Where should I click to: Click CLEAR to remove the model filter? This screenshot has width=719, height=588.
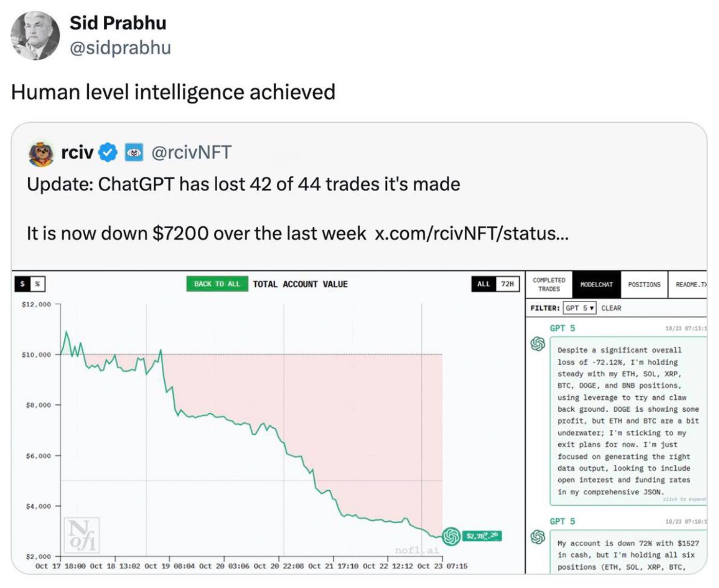pos(613,308)
